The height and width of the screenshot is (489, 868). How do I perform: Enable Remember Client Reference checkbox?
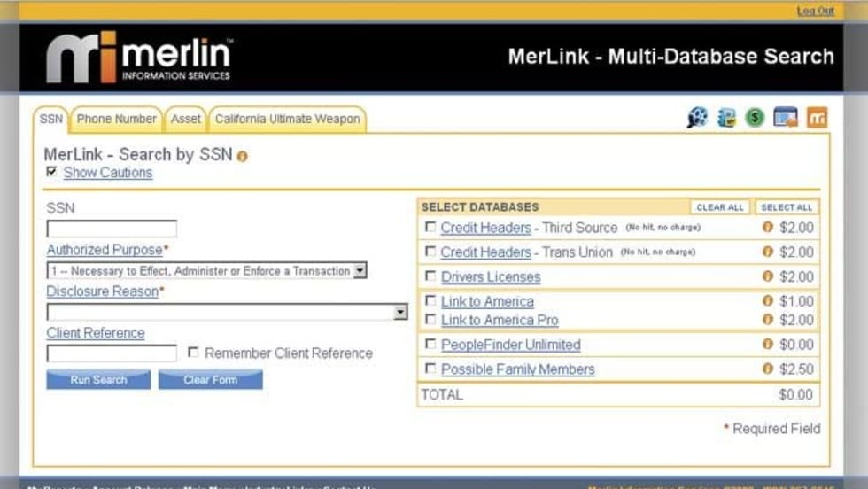[193, 353]
